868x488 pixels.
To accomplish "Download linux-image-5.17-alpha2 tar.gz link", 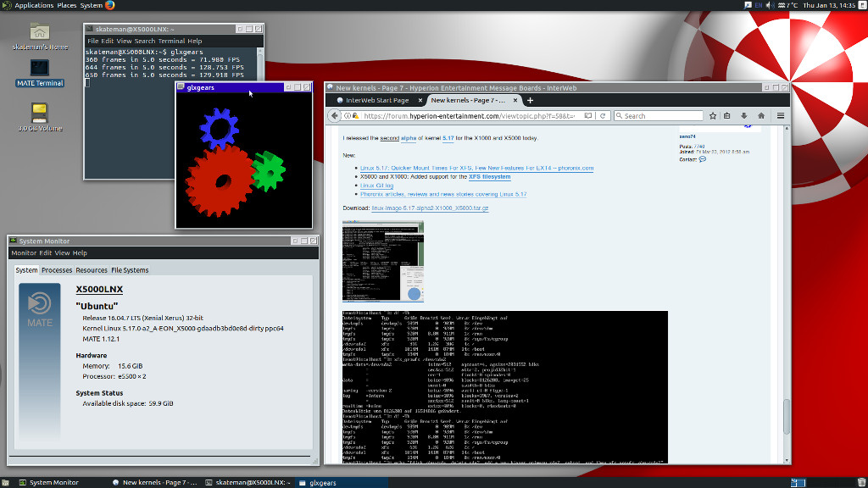I will tap(430, 208).
